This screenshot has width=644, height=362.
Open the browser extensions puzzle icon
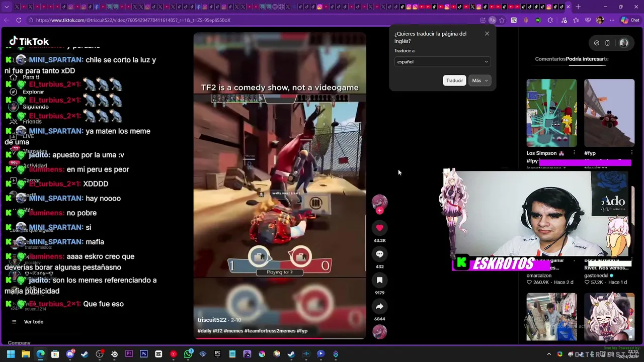click(550, 20)
